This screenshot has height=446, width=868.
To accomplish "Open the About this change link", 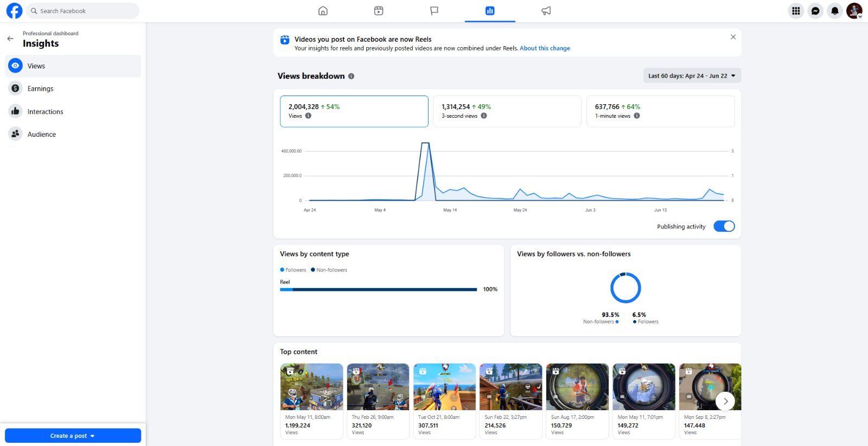I will click(x=545, y=48).
